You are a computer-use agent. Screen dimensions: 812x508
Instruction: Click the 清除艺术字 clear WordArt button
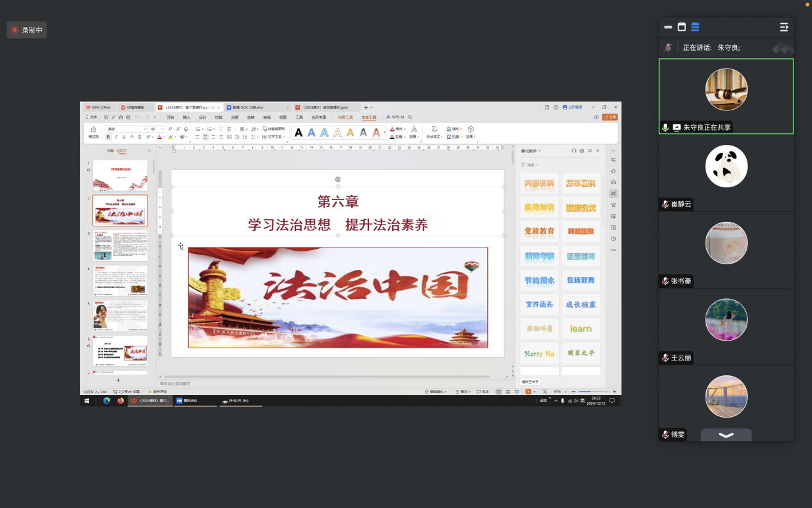[531, 382]
